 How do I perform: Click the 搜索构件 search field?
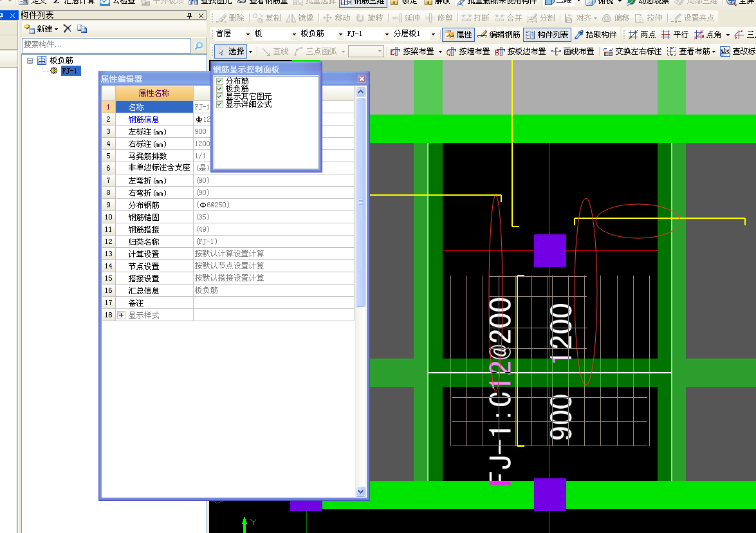point(106,45)
